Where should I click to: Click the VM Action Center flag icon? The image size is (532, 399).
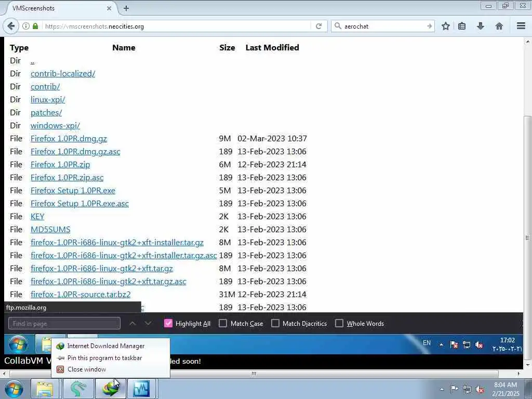click(x=454, y=345)
